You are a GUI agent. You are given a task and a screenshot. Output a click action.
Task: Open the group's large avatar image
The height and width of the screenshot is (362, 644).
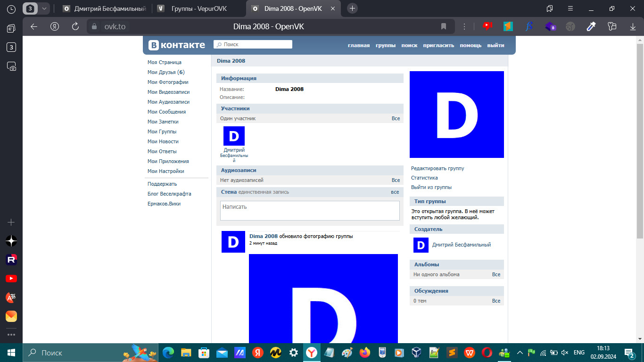click(456, 115)
